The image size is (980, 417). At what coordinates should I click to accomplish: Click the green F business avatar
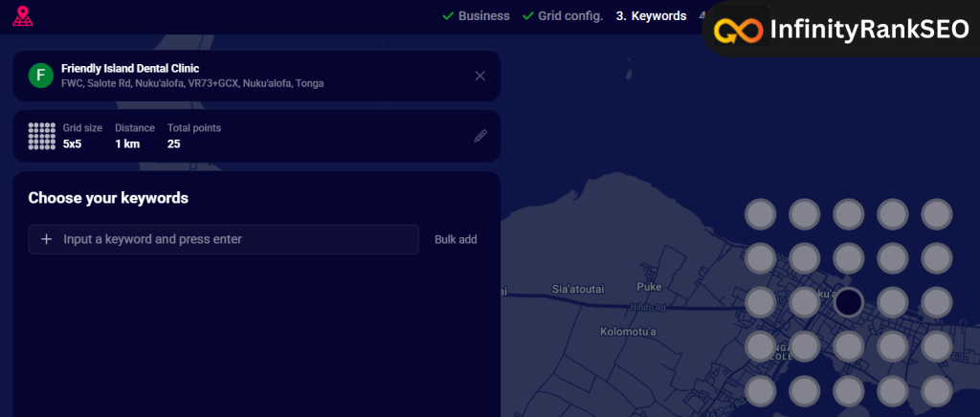tap(40, 76)
